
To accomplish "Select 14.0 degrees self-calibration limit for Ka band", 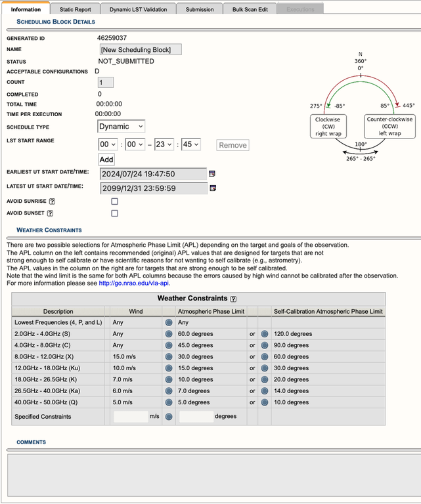I will [x=265, y=391].
